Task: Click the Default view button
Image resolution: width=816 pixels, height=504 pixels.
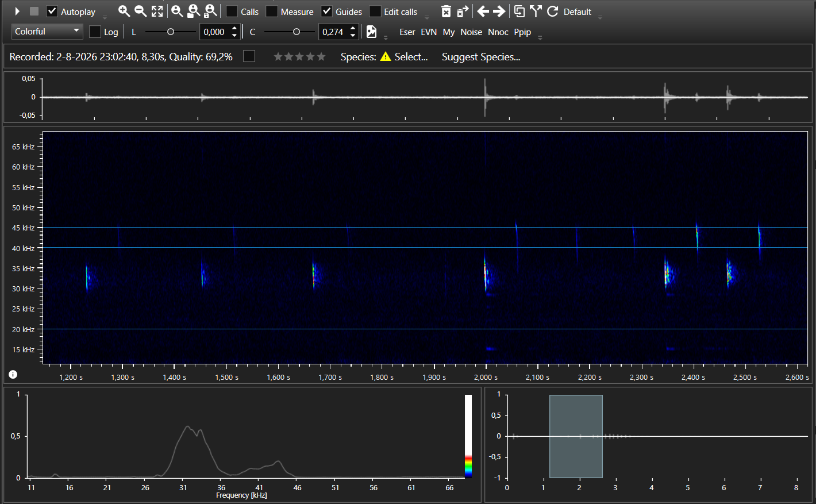Action: tap(578, 11)
